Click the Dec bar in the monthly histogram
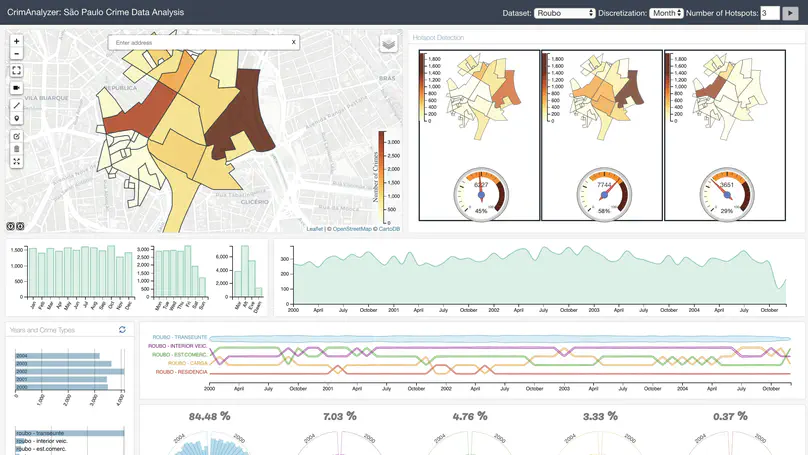This screenshot has height=455, width=808. (128, 275)
